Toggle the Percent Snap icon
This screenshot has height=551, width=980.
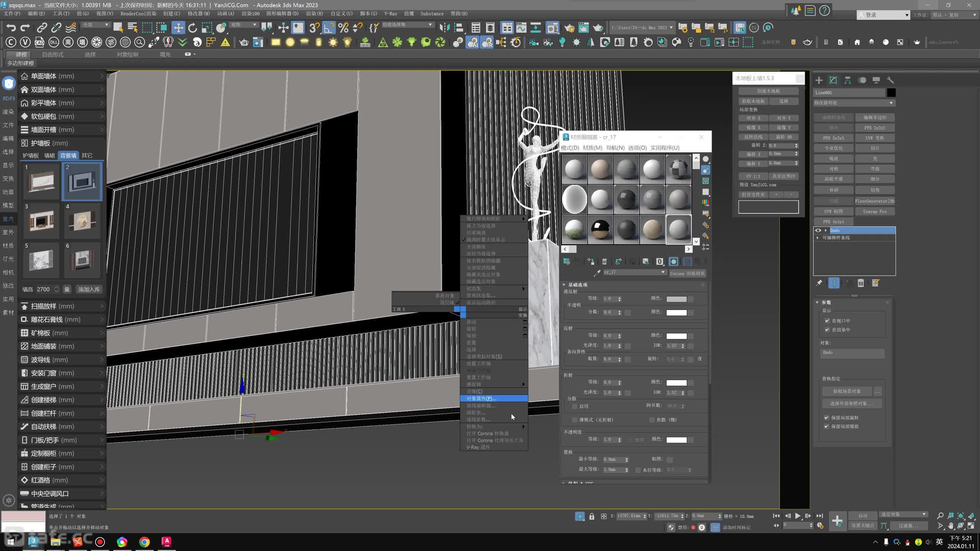point(343,28)
